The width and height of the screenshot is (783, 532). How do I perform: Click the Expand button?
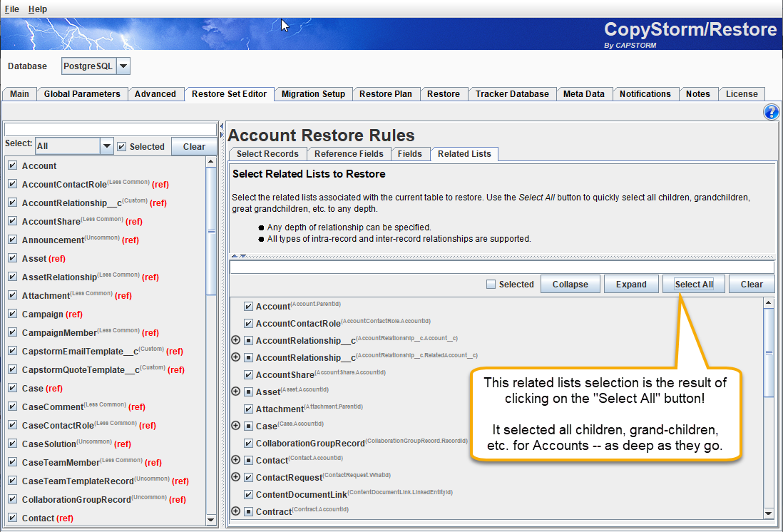tap(630, 285)
